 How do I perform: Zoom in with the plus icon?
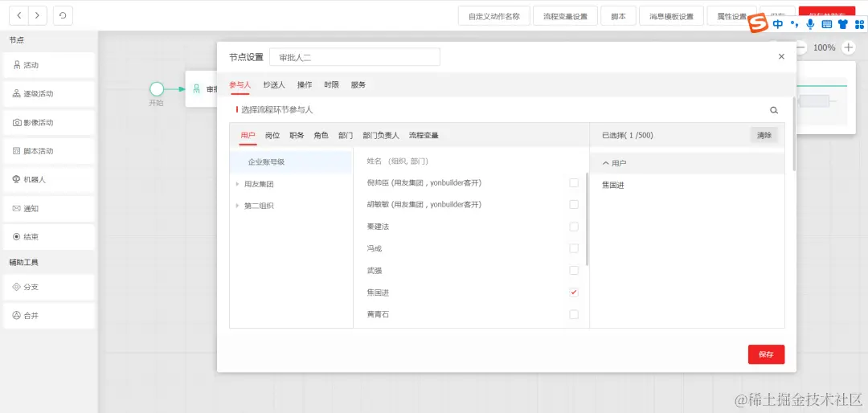[x=848, y=47]
